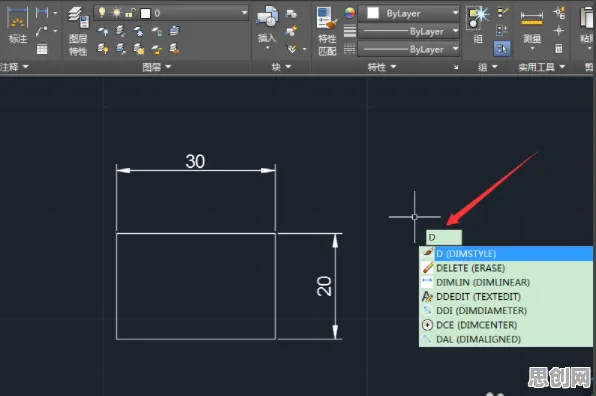
Task: Click the group edit icon
Action: pos(502,30)
